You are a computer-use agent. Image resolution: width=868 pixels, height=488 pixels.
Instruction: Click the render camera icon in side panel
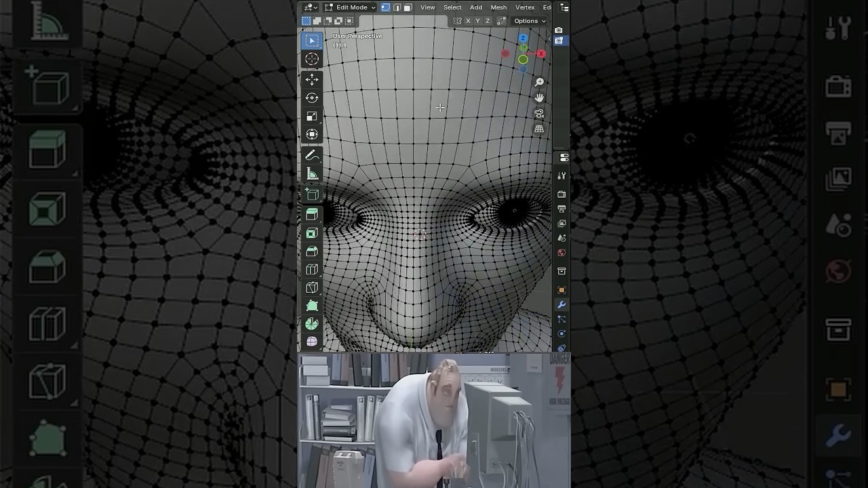pos(559,30)
